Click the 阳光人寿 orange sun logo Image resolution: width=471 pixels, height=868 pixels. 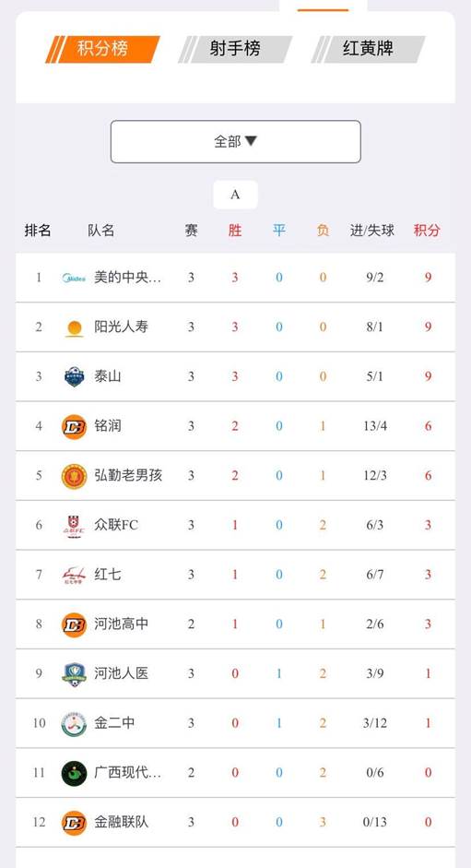click(x=74, y=327)
